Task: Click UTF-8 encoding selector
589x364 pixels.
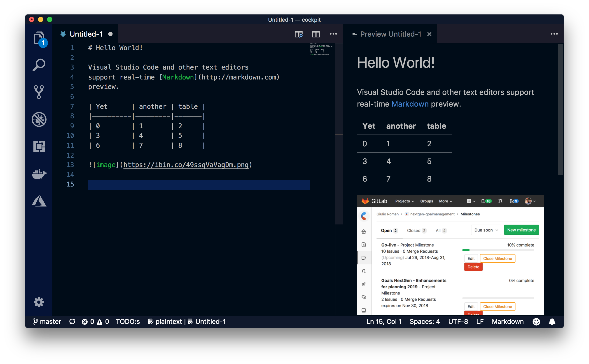Action: point(458,321)
